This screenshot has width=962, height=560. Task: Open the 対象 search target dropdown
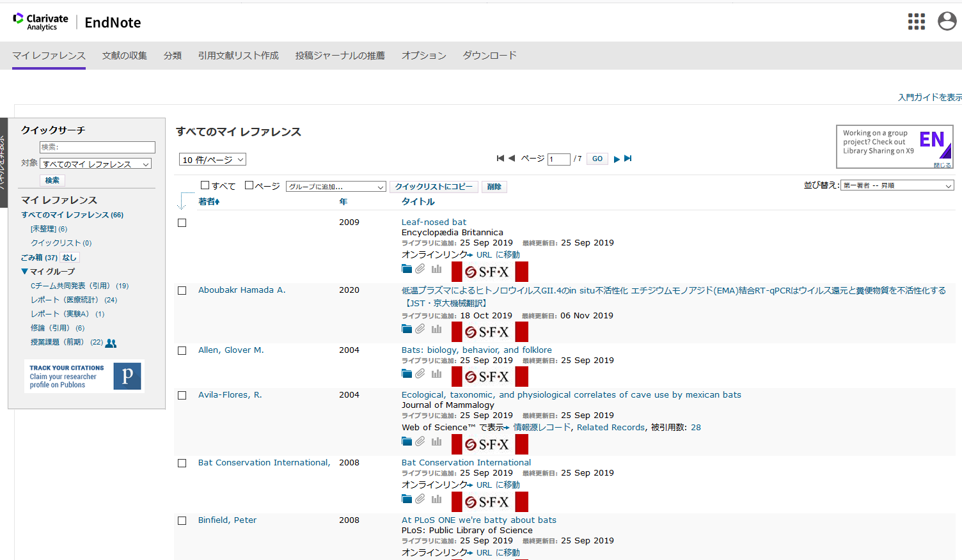[96, 164]
